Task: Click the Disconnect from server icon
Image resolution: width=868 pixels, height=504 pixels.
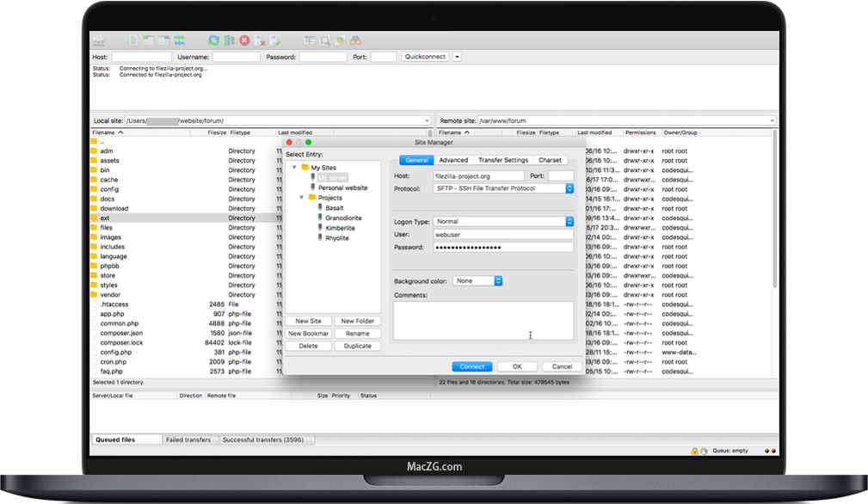Action: (261, 40)
